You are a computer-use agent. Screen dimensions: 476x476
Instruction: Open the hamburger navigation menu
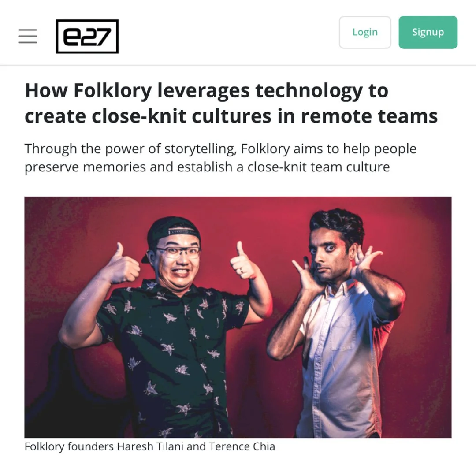pyautogui.click(x=28, y=36)
